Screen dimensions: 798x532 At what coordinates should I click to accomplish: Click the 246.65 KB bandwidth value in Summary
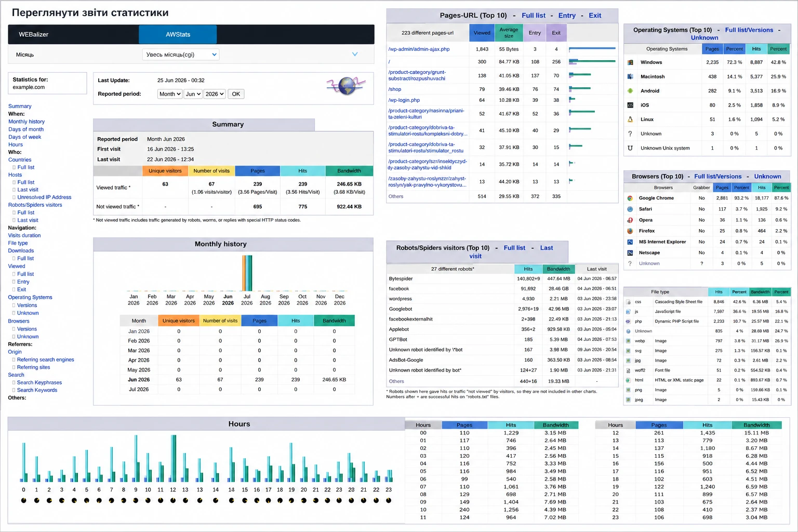(349, 184)
